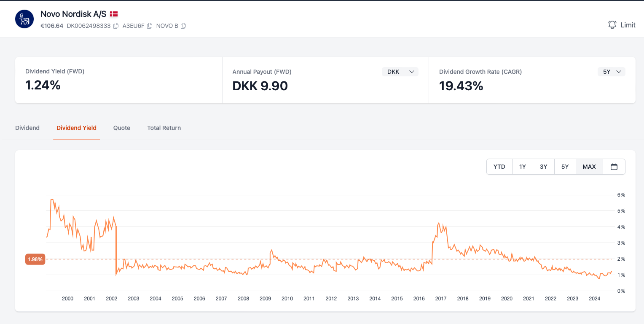Open the Quote tab
Image resolution: width=644 pixels, height=324 pixels.
click(x=122, y=128)
